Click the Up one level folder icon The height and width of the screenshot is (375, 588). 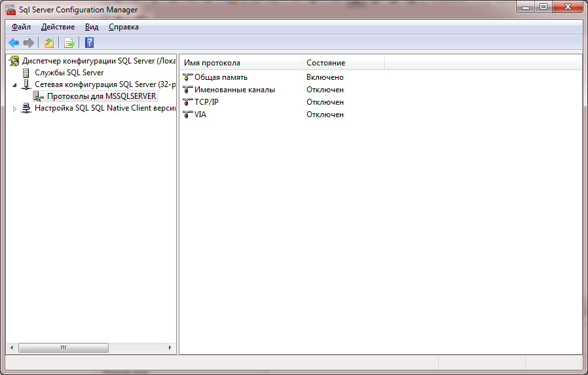click(48, 43)
